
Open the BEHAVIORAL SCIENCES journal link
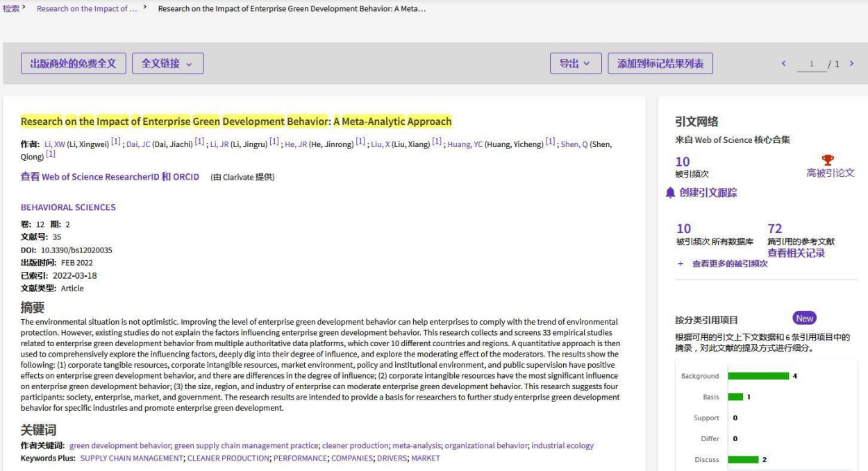tap(68, 207)
